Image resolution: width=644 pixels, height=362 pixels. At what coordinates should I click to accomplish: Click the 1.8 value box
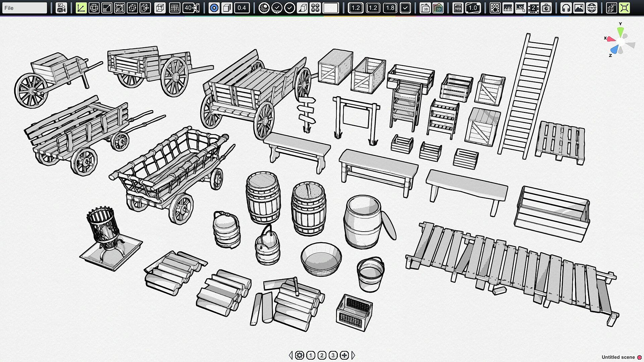[x=390, y=8]
